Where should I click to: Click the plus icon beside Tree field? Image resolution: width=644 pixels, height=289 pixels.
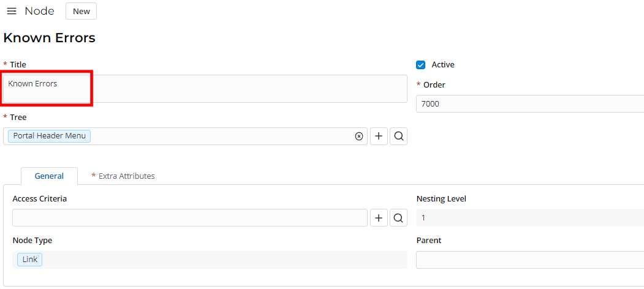pyautogui.click(x=379, y=137)
